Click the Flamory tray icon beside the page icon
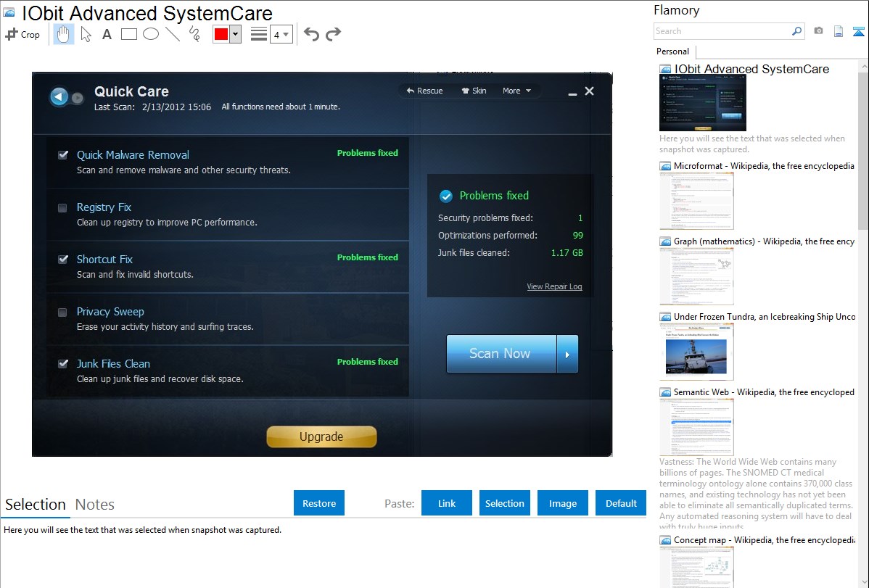The width and height of the screenshot is (869, 588). pyautogui.click(x=858, y=31)
